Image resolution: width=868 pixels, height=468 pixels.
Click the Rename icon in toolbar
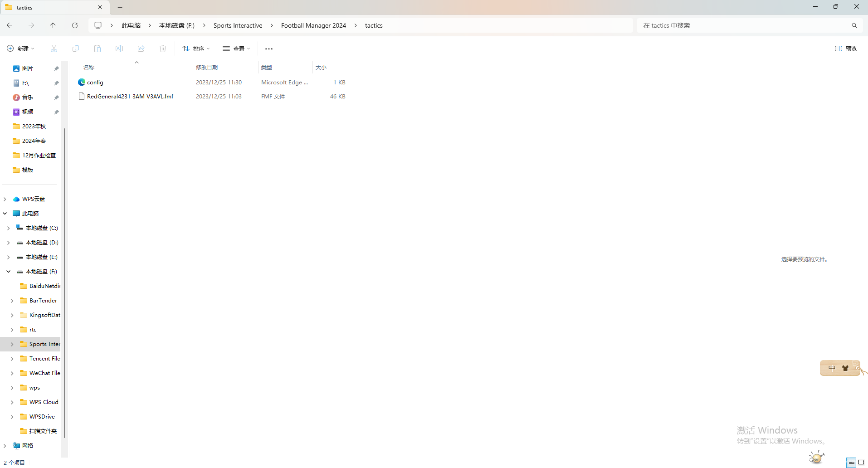[x=119, y=49]
